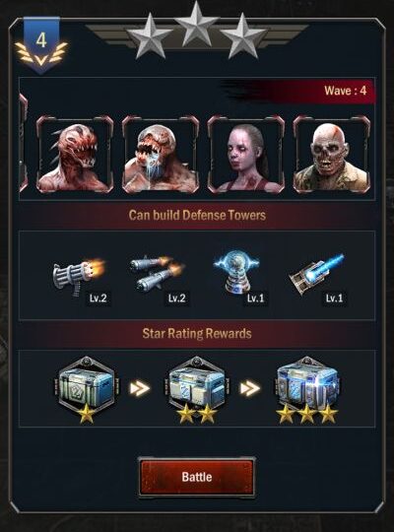394x532 pixels.
Task: Click the level 4 rank badge
Action: pos(41,44)
